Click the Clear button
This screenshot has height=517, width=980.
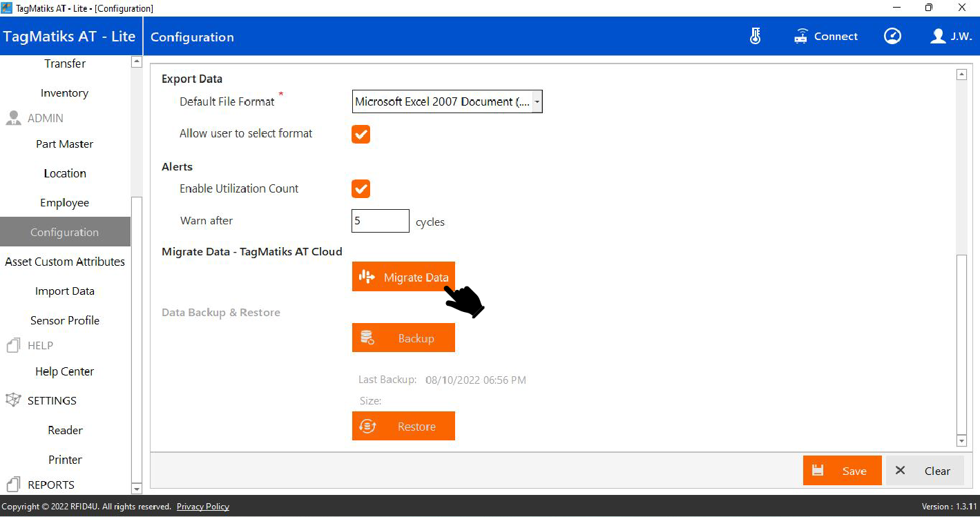click(925, 471)
